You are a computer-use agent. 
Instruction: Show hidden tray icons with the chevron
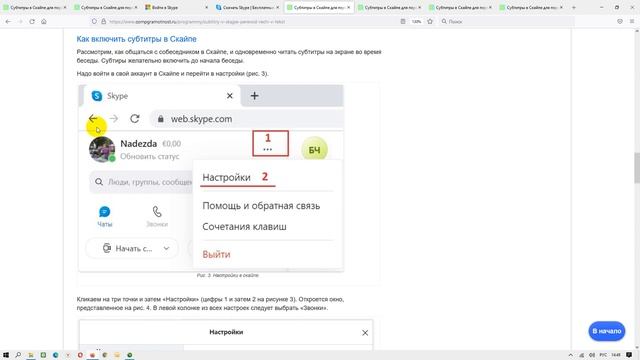(571, 355)
